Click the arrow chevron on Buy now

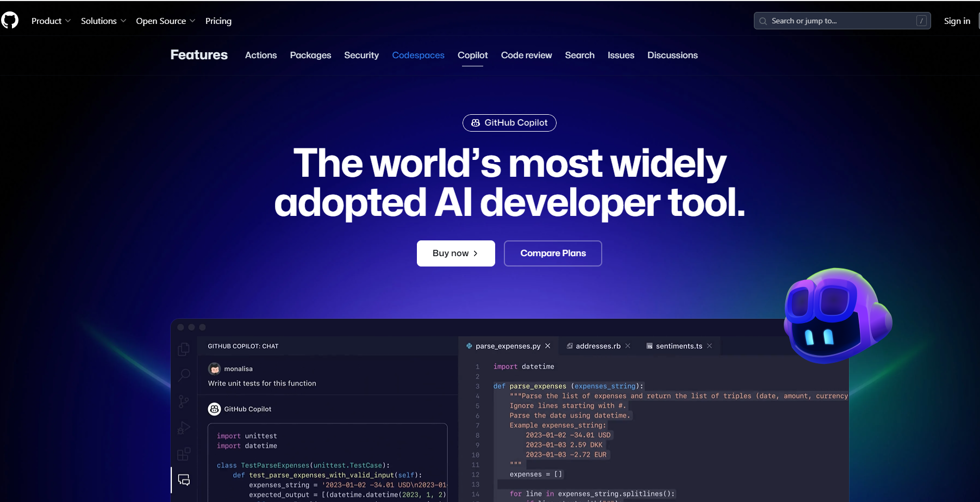476,253
